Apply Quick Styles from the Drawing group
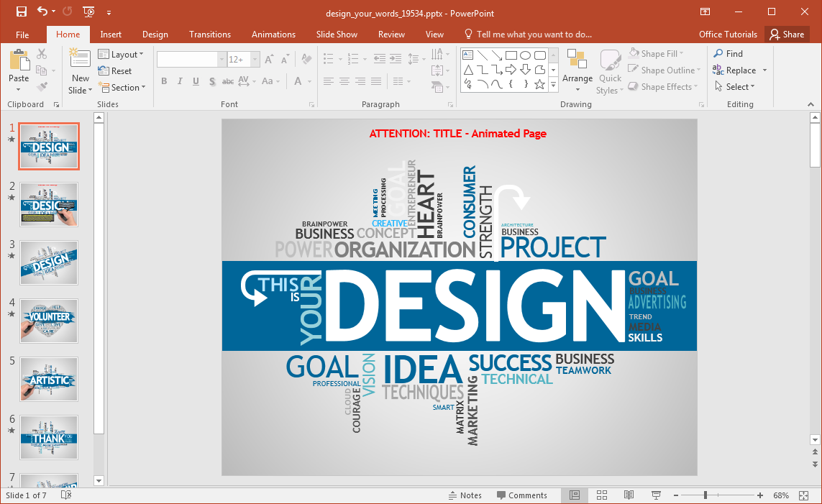 (x=609, y=70)
